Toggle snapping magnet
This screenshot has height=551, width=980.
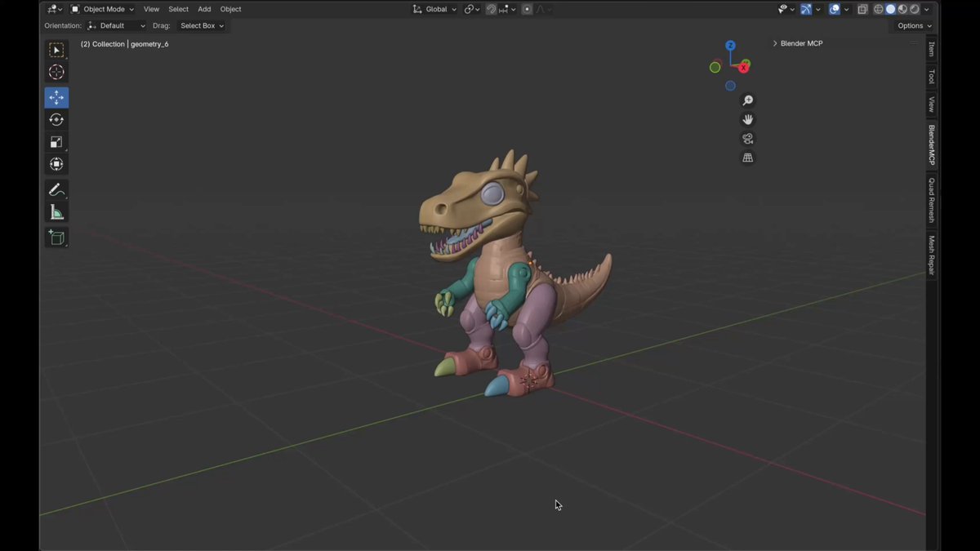pos(492,9)
